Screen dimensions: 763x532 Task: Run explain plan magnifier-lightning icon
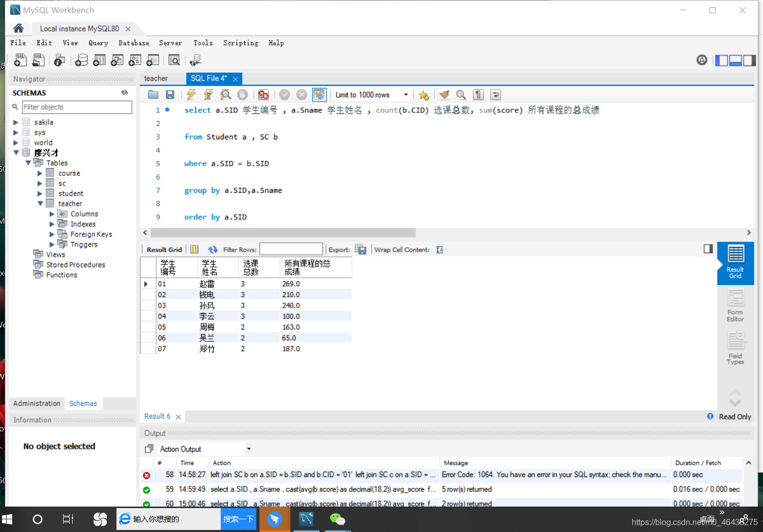point(225,95)
